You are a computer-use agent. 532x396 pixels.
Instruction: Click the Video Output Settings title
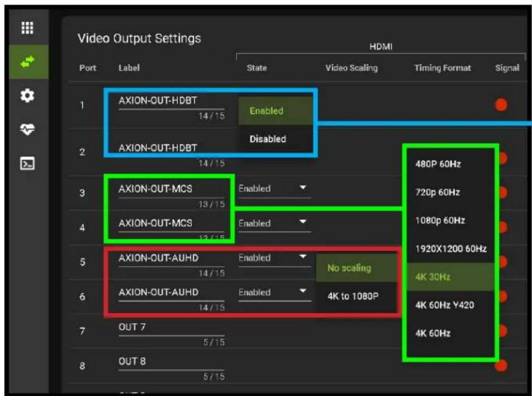tap(139, 38)
